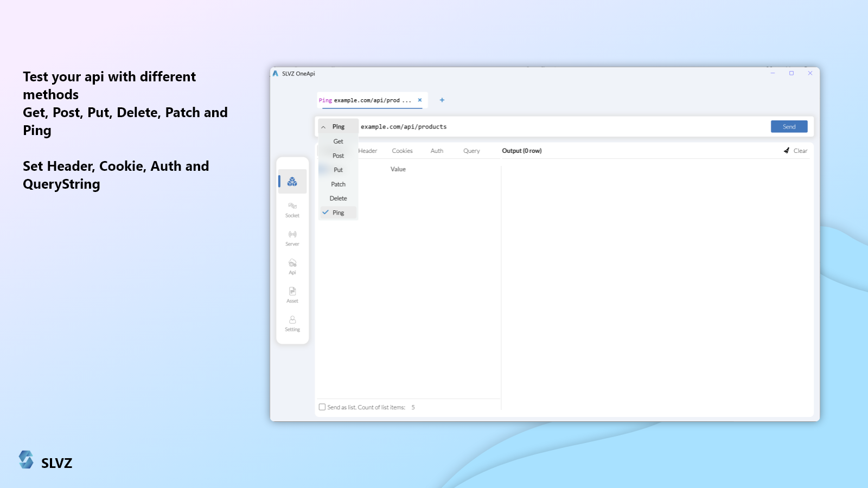
Task: Switch to the Query tab
Action: (x=471, y=151)
